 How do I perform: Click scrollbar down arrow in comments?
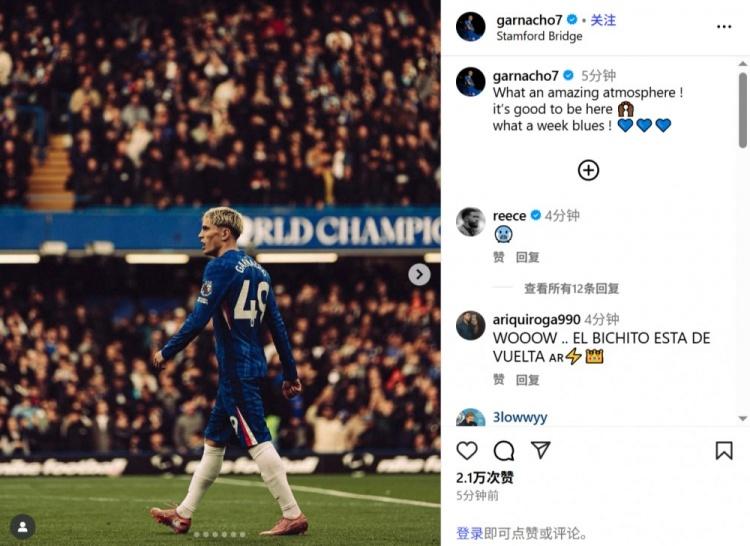pyautogui.click(x=742, y=418)
